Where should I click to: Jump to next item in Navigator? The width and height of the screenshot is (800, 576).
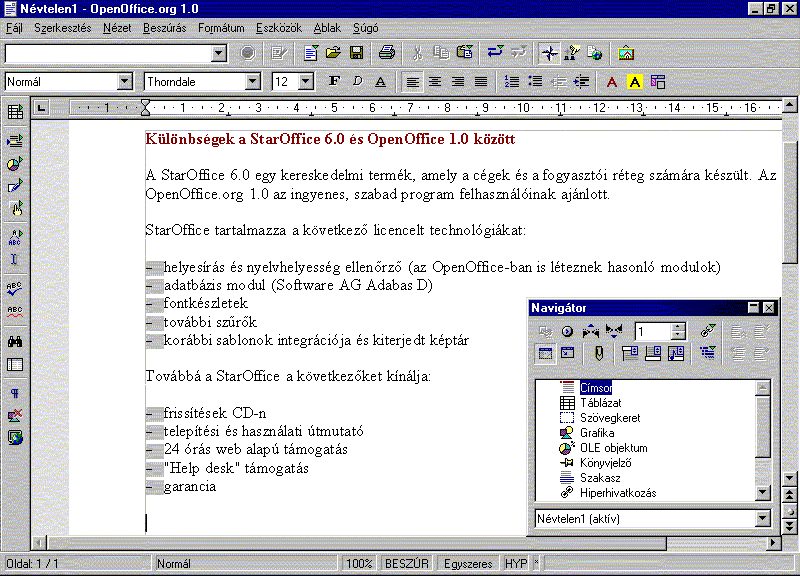pyautogui.click(x=614, y=332)
